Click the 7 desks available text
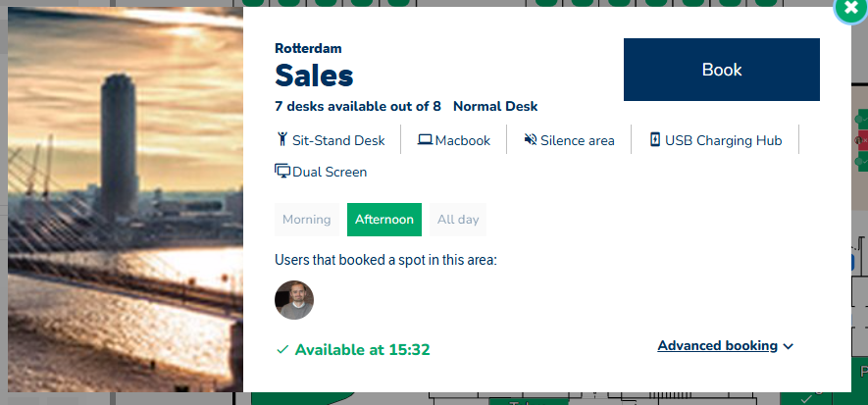 pos(358,106)
